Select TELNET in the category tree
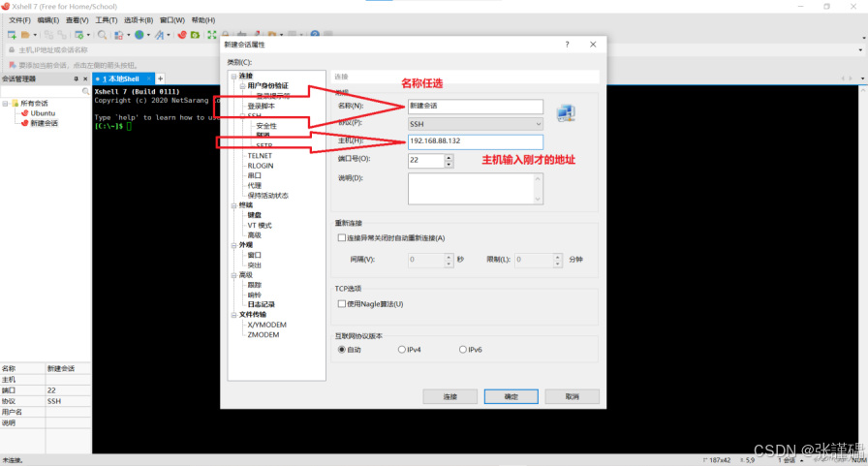Screen dimensions: 868x466 (x=260, y=156)
